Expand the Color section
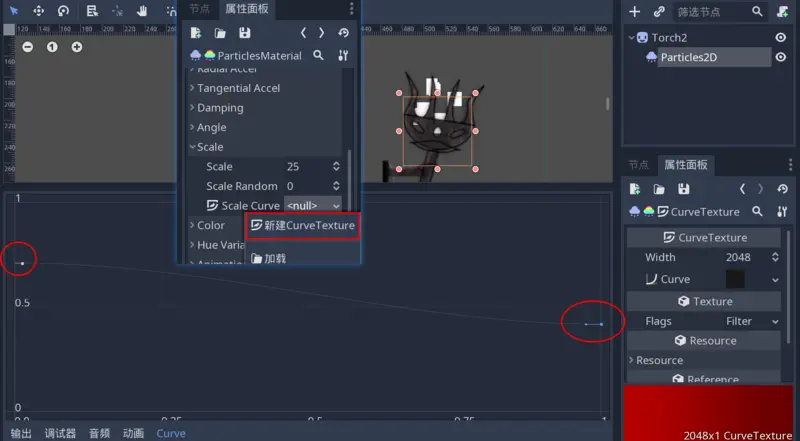Screen dimensions: 800x441 pyautogui.click(x=192, y=225)
